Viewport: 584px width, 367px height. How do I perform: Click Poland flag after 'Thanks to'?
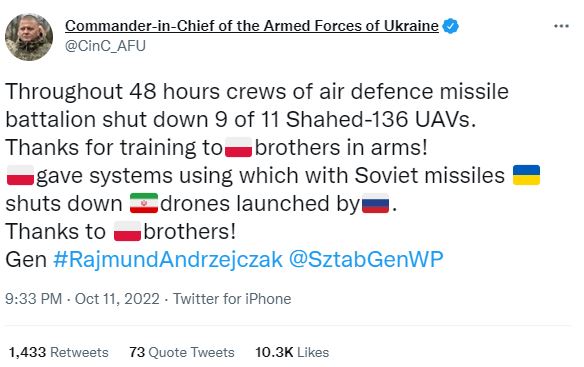(x=127, y=231)
